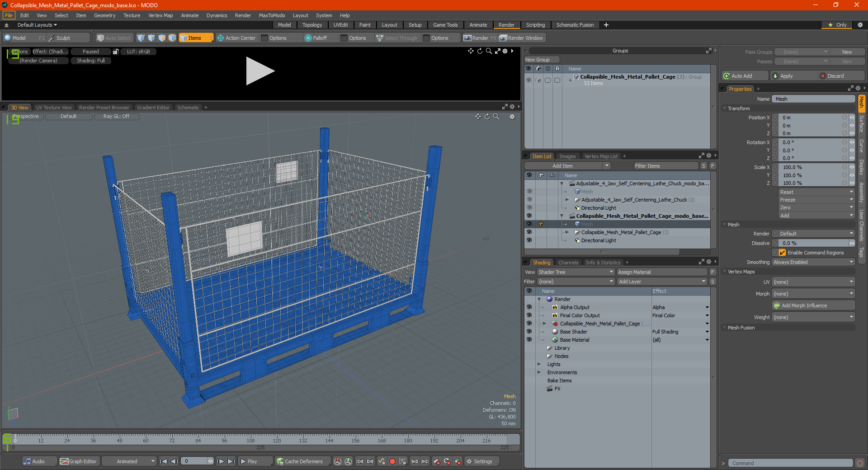This screenshot has width=868, height=470.
Task: Zoom icon in the render preview viewport
Action: click(x=489, y=51)
